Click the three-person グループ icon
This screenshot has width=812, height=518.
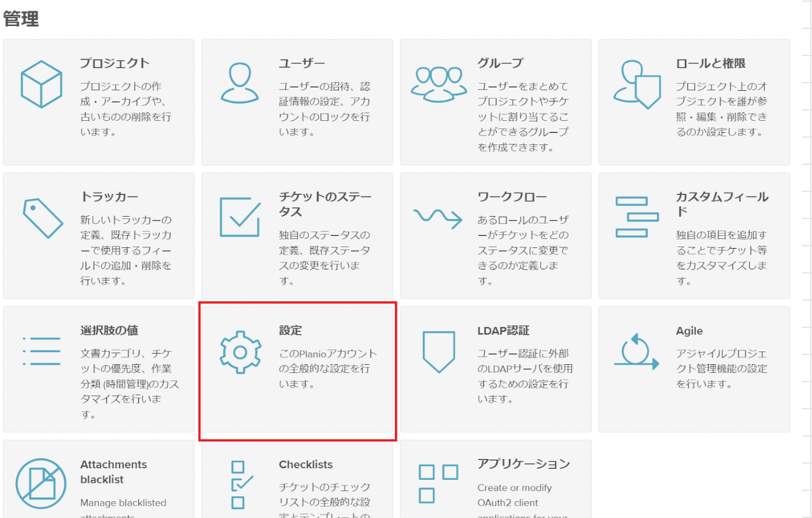pyautogui.click(x=438, y=84)
